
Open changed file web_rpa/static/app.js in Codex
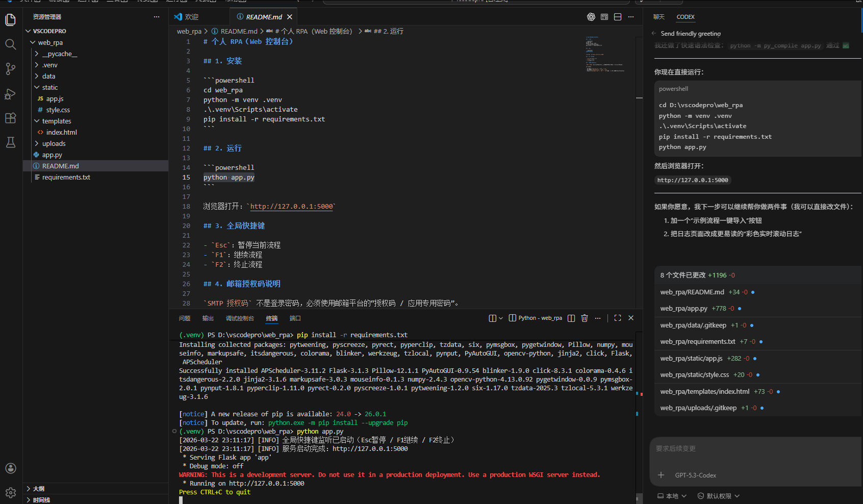691,359
